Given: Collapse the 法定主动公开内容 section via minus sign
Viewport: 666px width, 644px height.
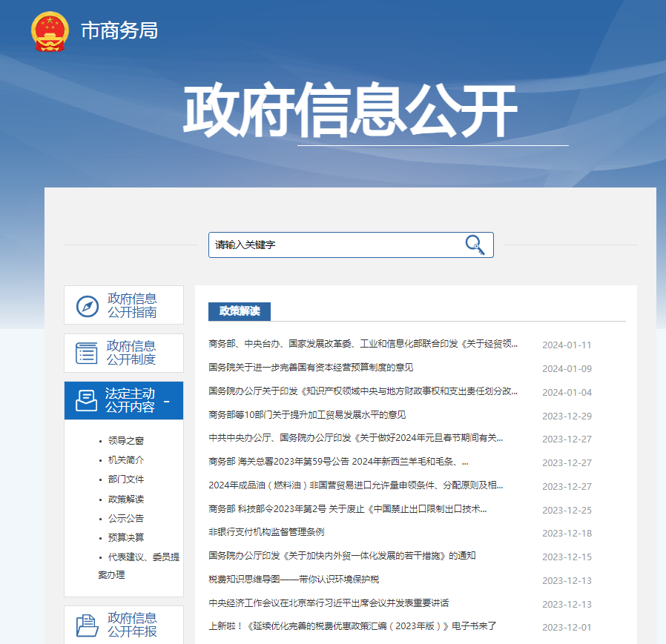Looking at the screenshot, I should (167, 402).
